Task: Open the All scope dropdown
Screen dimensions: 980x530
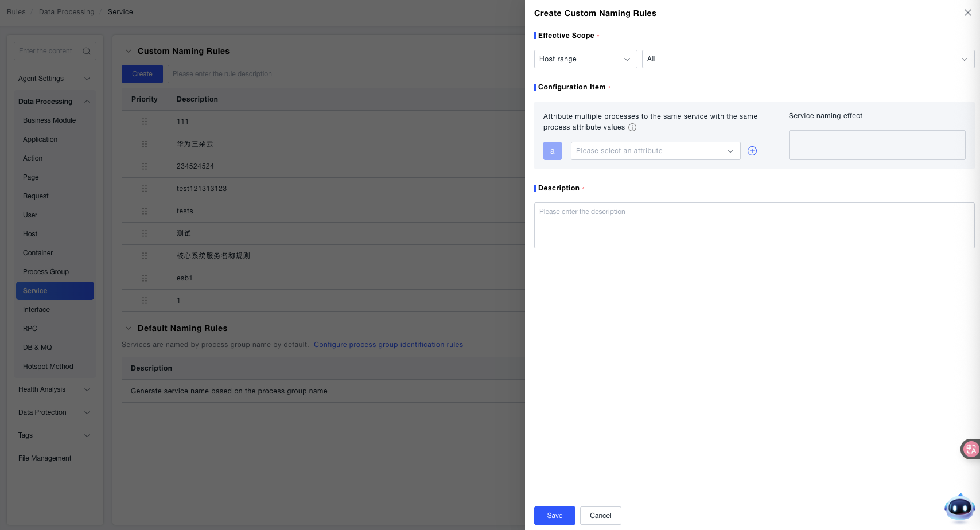Action: click(x=807, y=59)
